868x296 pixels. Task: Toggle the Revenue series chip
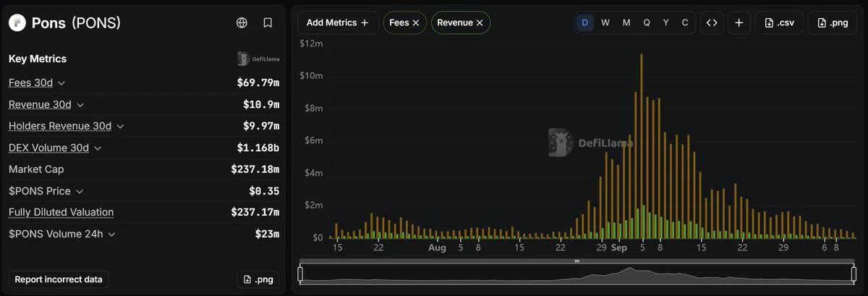click(461, 22)
